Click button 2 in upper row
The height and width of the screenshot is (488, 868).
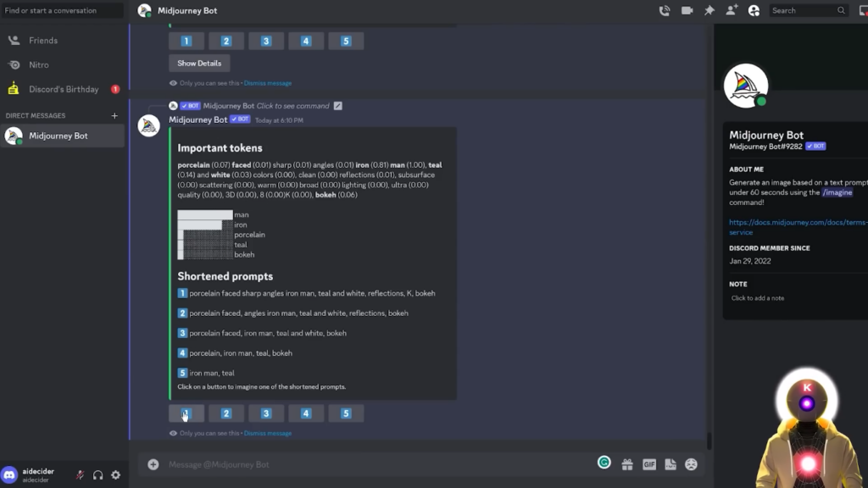click(x=226, y=41)
